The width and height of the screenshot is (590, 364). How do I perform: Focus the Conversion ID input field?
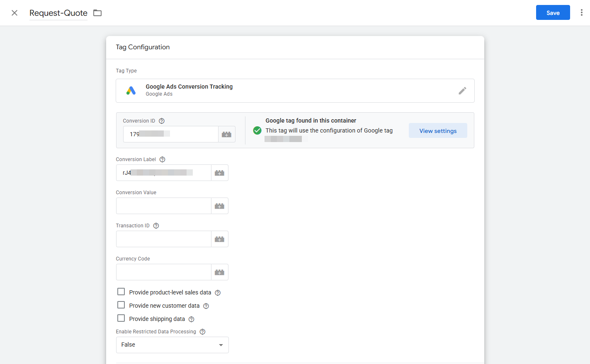coord(171,134)
